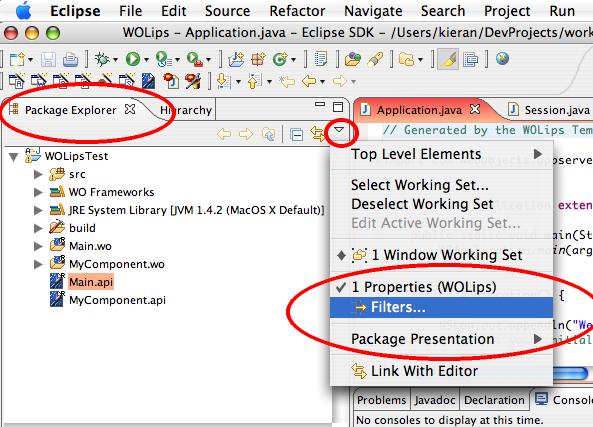The image size is (593, 427).
Task: Open the Package Explorer view menu triangle
Action: 339,130
